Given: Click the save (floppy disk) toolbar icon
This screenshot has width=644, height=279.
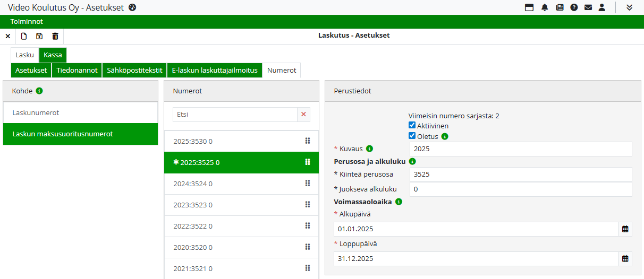Looking at the screenshot, I should [39, 36].
